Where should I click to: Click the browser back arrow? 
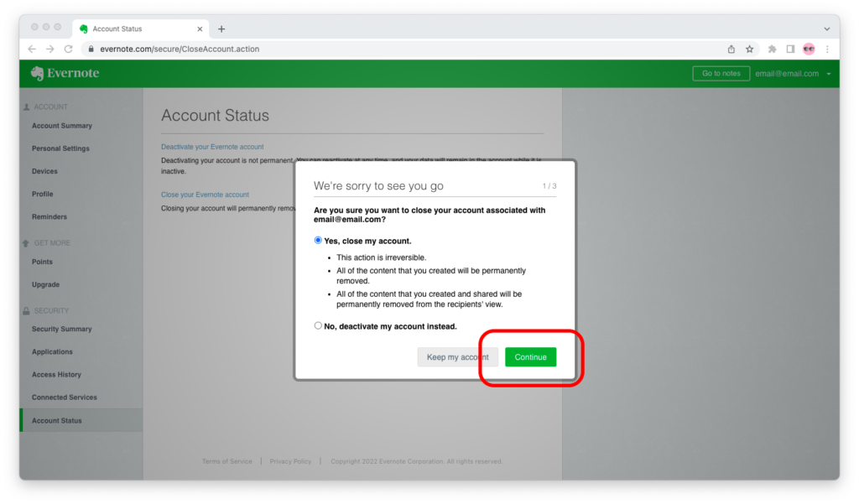point(32,49)
